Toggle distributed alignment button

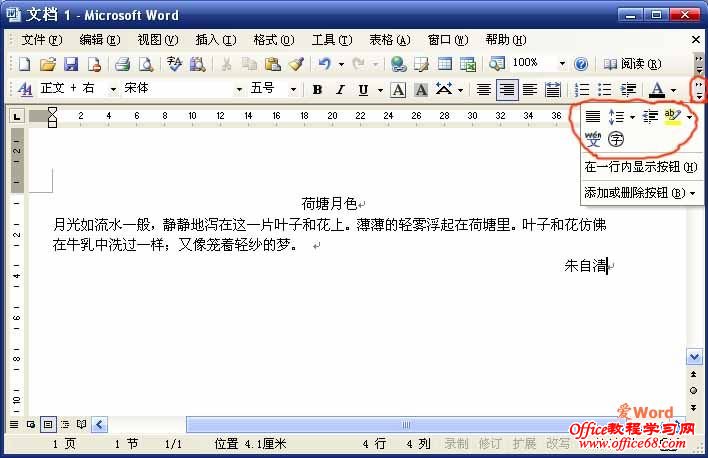553,90
